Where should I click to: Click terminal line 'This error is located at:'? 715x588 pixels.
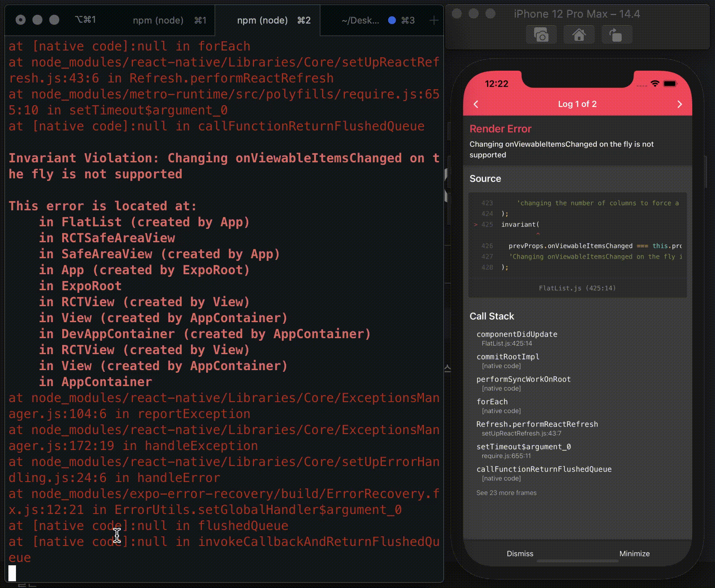coord(103,206)
